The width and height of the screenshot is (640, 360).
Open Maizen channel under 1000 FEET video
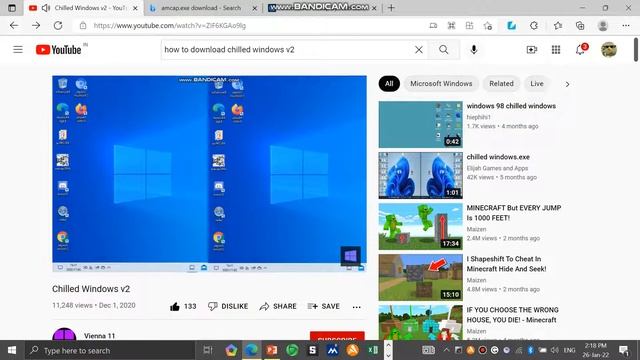pyautogui.click(x=476, y=229)
